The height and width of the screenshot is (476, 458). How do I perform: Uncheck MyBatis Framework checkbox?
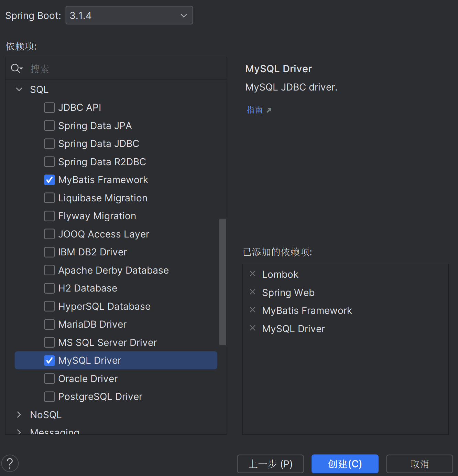[50, 180]
